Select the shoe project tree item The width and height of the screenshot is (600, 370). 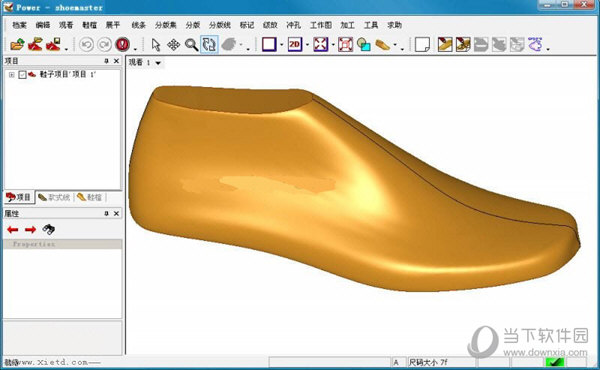[x=67, y=75]
